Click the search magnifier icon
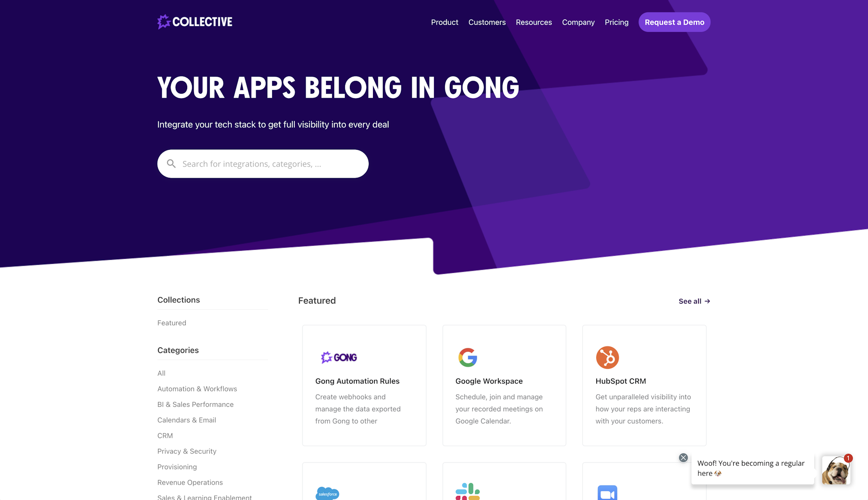 click(171, 163)
